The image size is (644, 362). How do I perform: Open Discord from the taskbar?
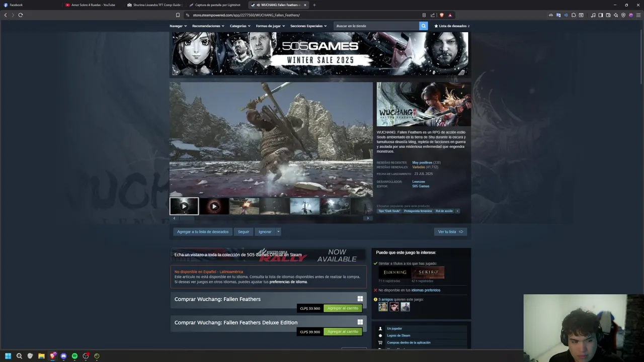point(63,356)
